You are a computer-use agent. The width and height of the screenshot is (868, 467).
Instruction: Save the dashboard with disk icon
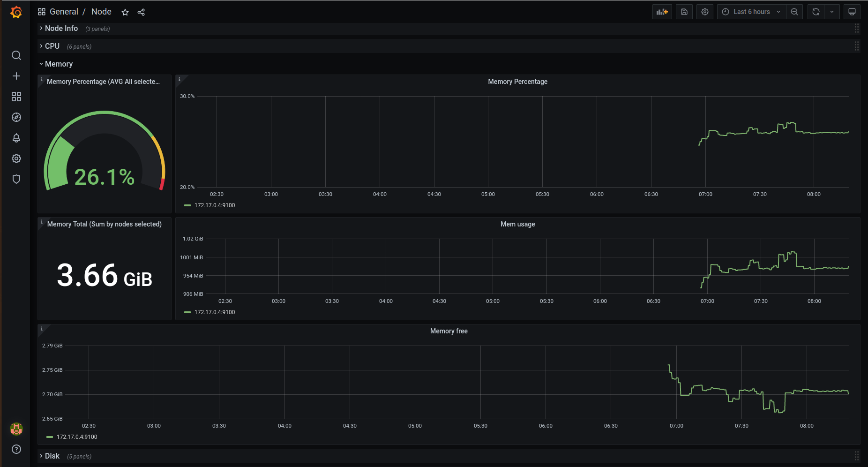click(x=684, y=12)
